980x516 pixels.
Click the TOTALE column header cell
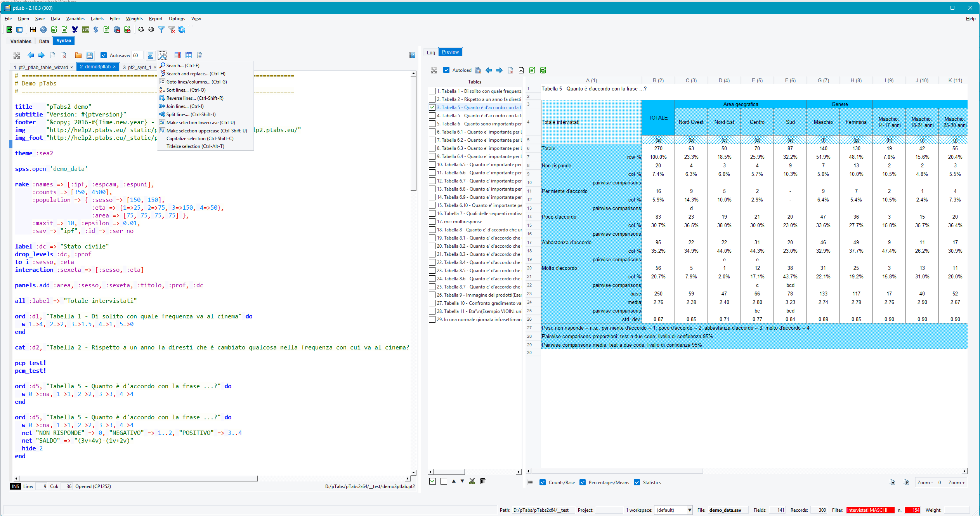[x=658, y=118]
